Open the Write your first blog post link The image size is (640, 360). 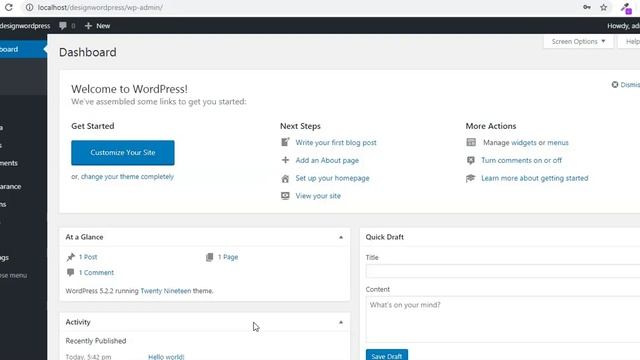click(x=336, y=142)
